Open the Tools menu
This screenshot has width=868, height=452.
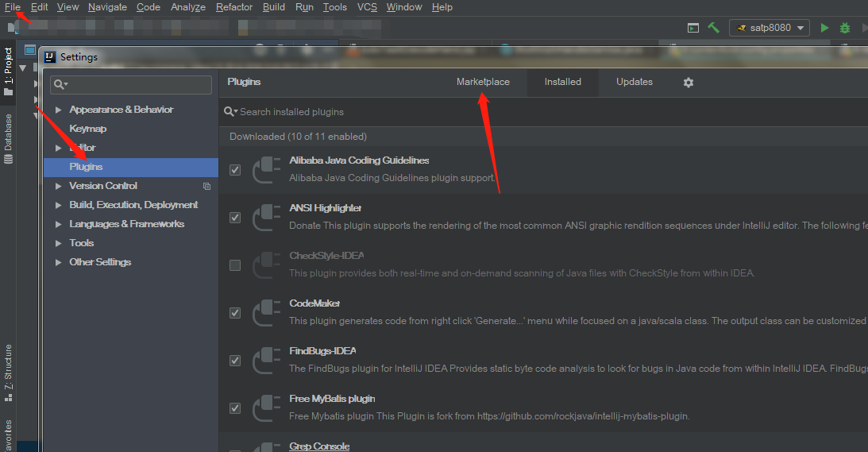coord(335,7)
